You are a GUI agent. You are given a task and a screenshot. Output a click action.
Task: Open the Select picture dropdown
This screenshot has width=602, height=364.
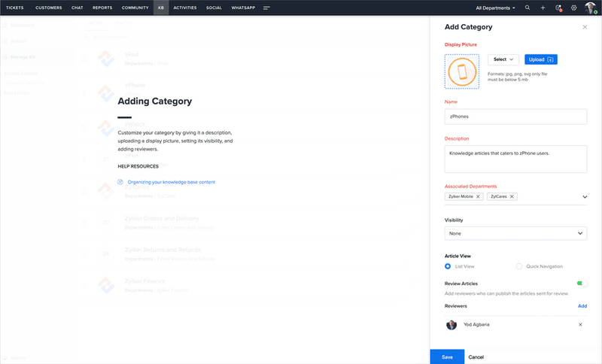(503, 59)
